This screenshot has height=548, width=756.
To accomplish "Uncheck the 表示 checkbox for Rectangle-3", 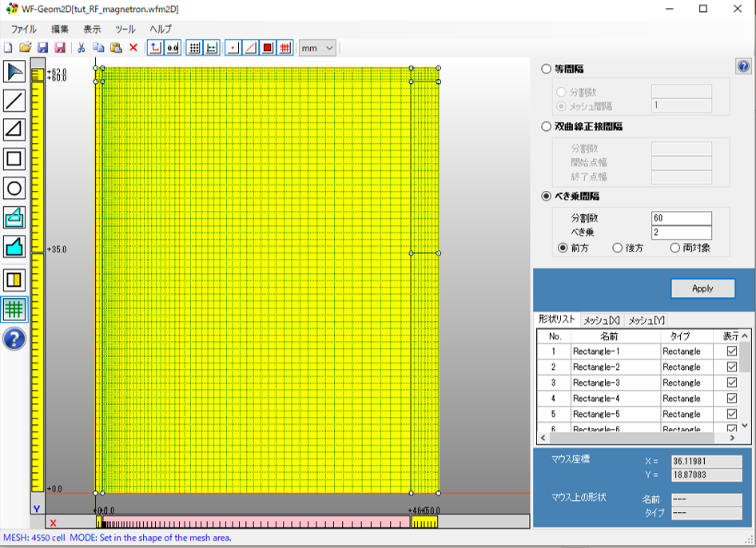I will point(732,383).
